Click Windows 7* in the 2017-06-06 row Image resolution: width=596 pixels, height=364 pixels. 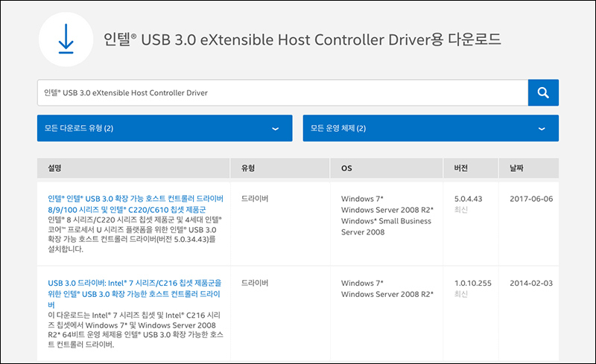362,199
